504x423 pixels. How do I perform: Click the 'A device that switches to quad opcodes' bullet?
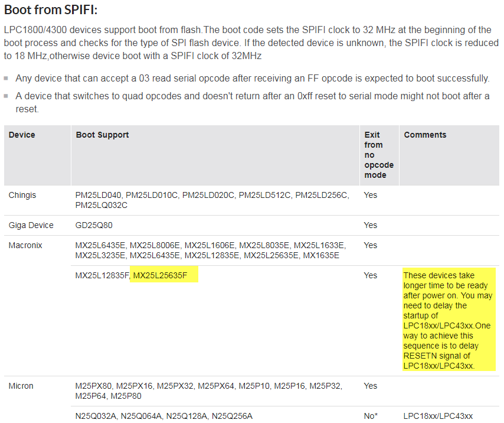coord(253,102)
